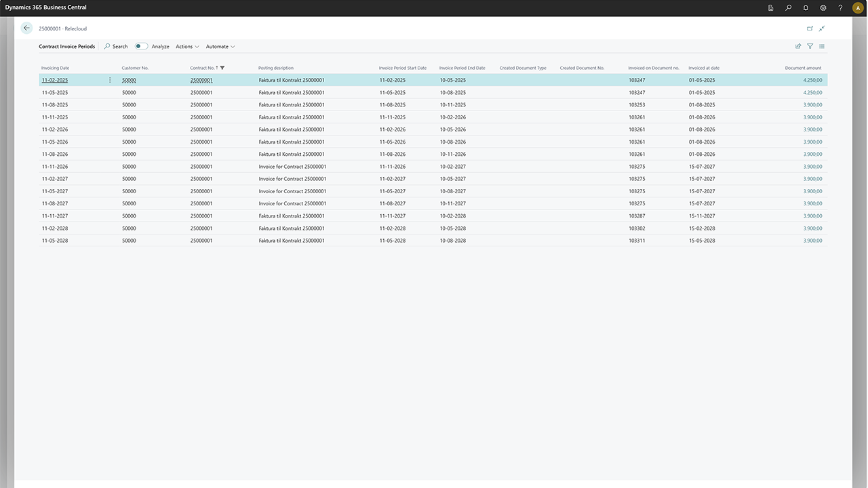Sort by the Invoicing Date column header
The width and height of the screenshot is (868, 488).
coord(55,68)
